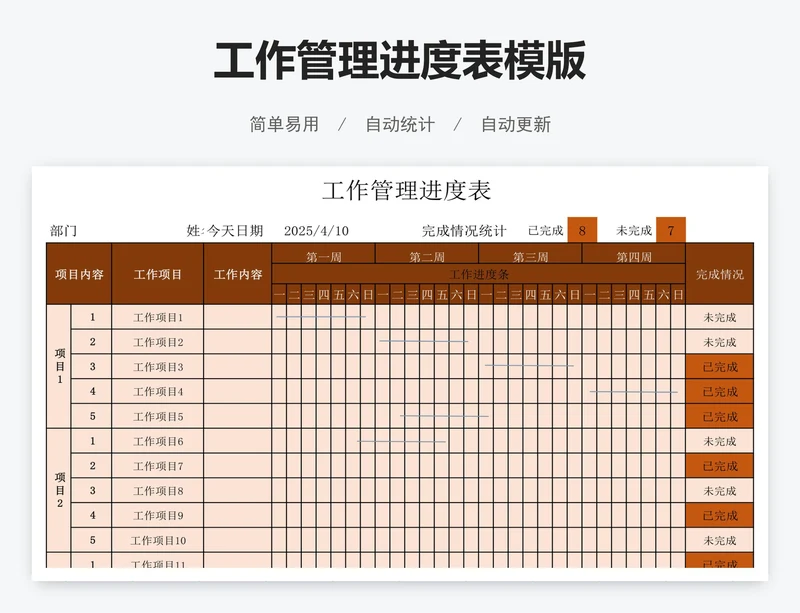
Task: Select the 工作项目3 cell
Action: (x=158, y=366)
